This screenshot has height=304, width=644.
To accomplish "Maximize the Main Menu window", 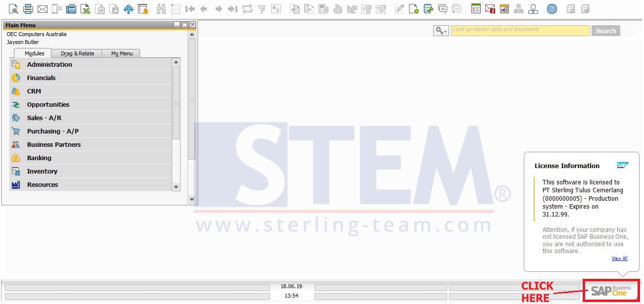I will point(185,25).
